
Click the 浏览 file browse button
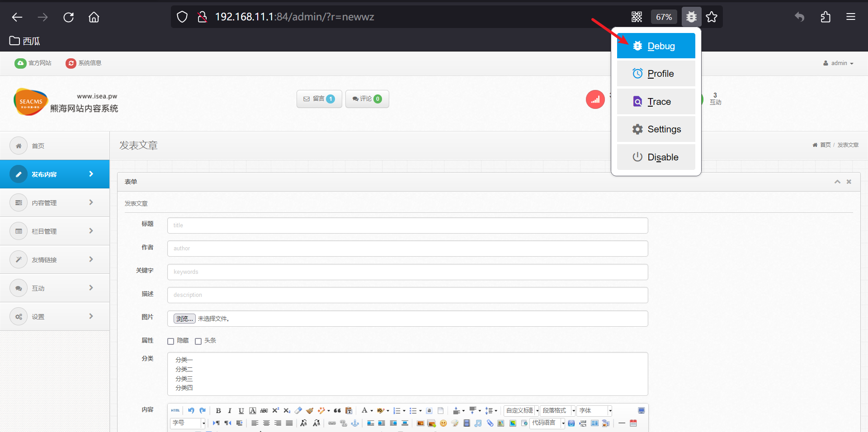[x=184, y=319]
